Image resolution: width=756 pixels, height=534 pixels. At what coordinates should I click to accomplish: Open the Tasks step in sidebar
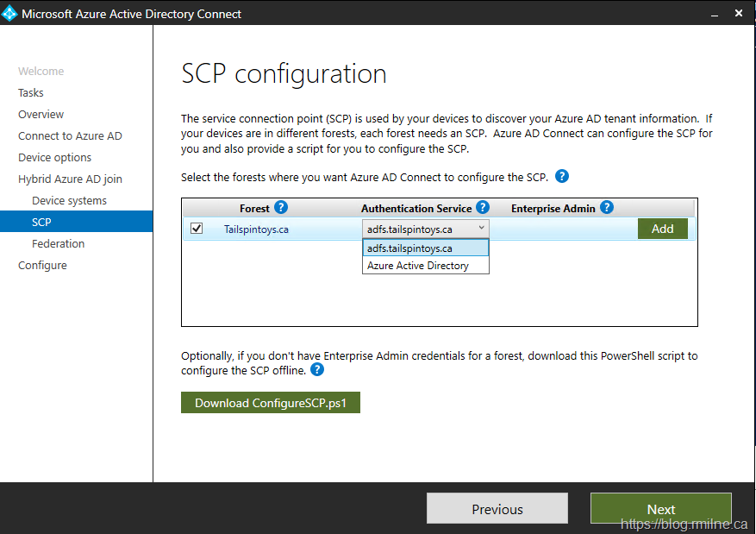(31, 92)
